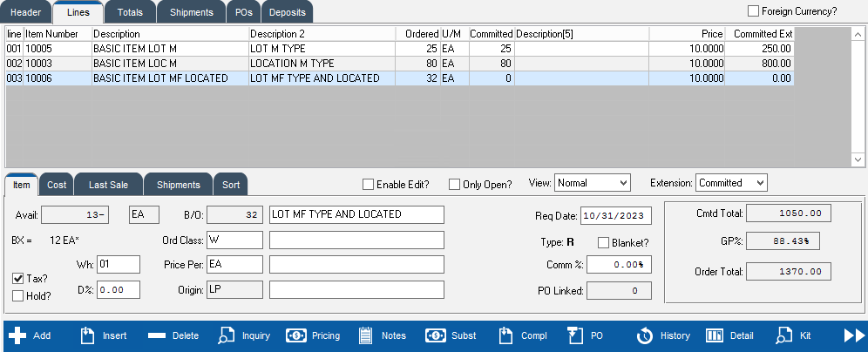This screenshot has width=868, height=352.
Task: Open the Pricing tool
Action: coord(295,335)
